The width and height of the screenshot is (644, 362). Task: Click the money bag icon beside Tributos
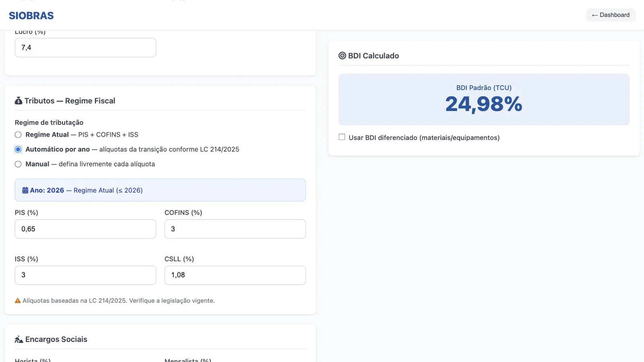coord(19,101)
